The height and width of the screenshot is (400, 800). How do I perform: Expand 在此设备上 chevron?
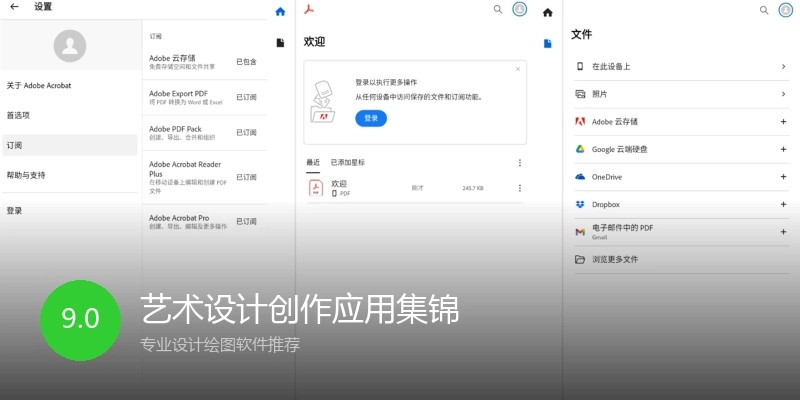pos(783,66)
